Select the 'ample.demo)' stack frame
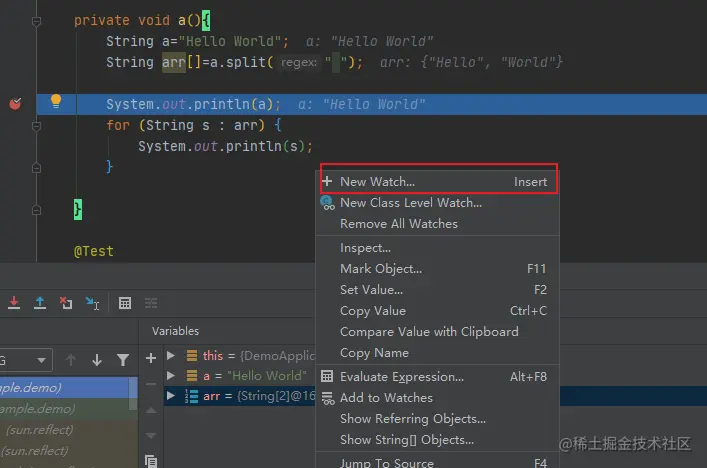 64,408
